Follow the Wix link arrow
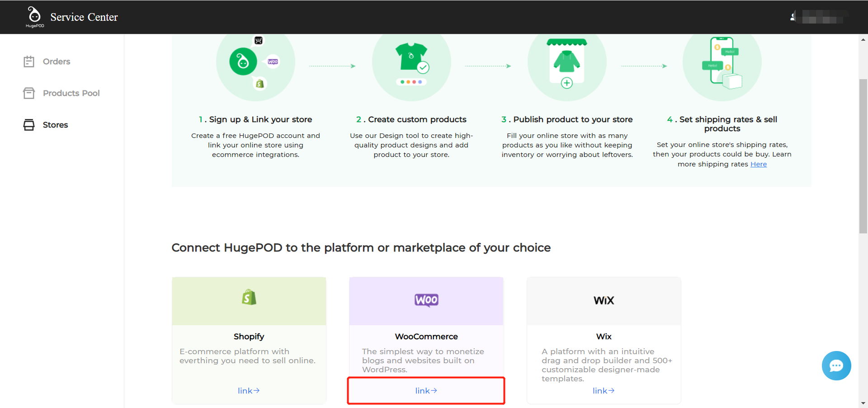Viewport: 868px width, 408px height. coord(604,391)
